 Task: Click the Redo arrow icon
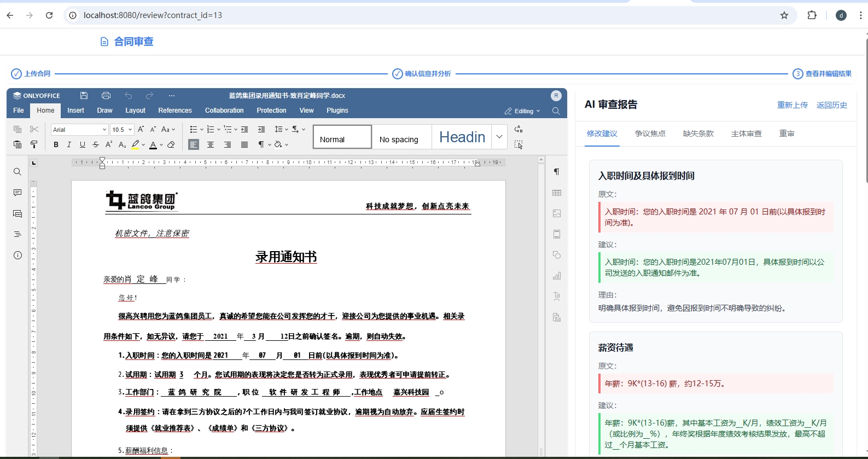149,95
